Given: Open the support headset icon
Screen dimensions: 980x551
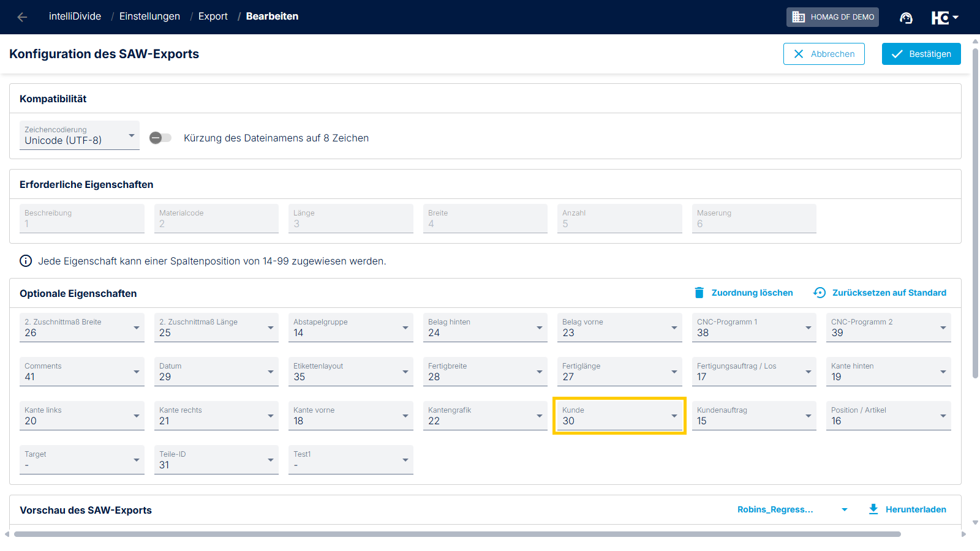Looking at the screenshot, I should tap(906, 18).
